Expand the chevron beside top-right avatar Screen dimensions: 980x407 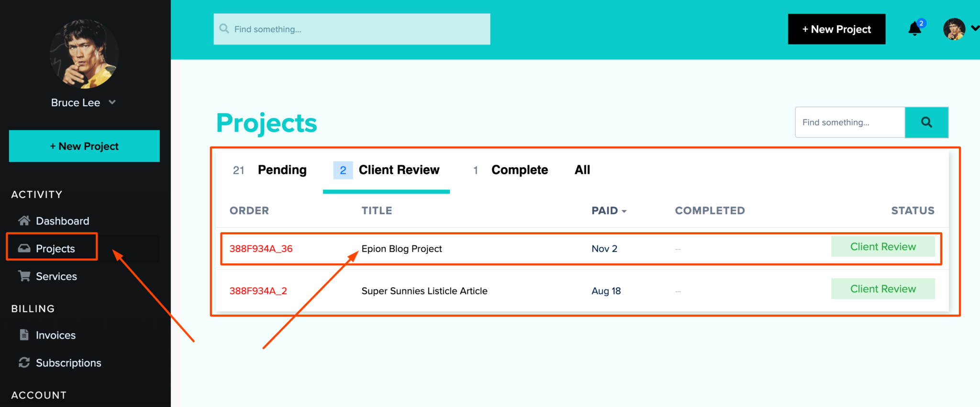pyautogui.click(x=975, y=29)
